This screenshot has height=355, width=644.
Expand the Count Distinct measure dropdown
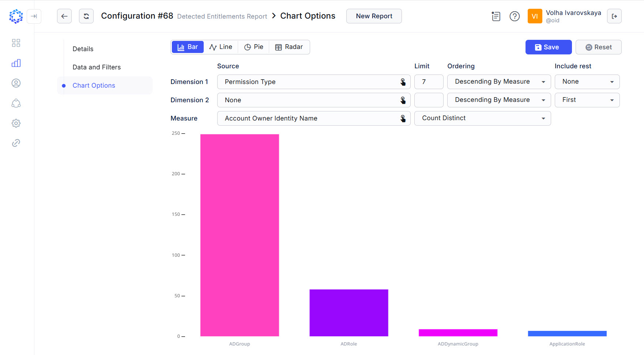tap(482, 118)
